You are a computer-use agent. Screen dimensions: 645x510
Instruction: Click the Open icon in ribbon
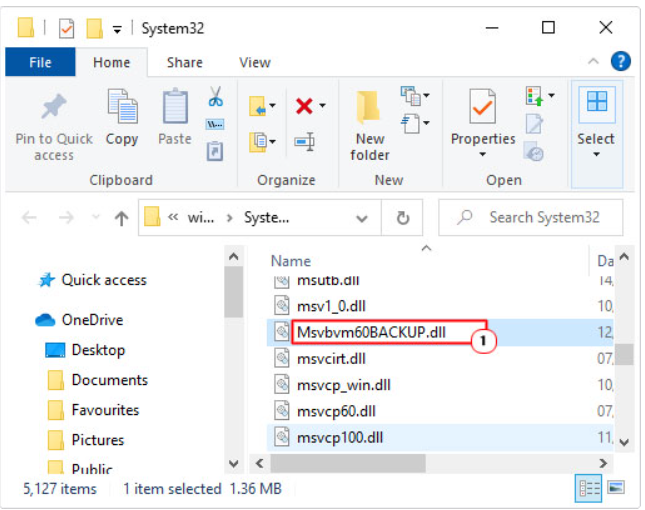pyautogui.click(x=534, y=96)
